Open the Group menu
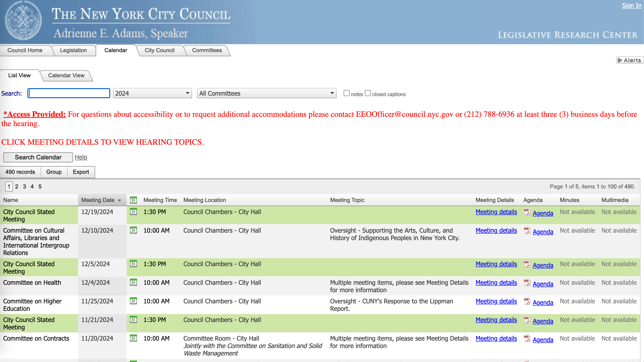The height and width of the screenshot is (362, 644). point(54,172)
